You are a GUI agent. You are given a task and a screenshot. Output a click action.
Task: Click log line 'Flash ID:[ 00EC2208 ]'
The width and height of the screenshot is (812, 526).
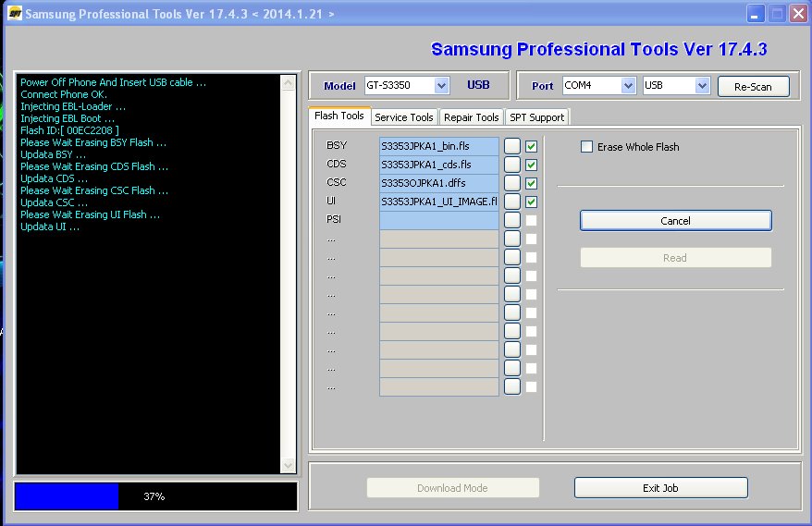coord(69,130)
